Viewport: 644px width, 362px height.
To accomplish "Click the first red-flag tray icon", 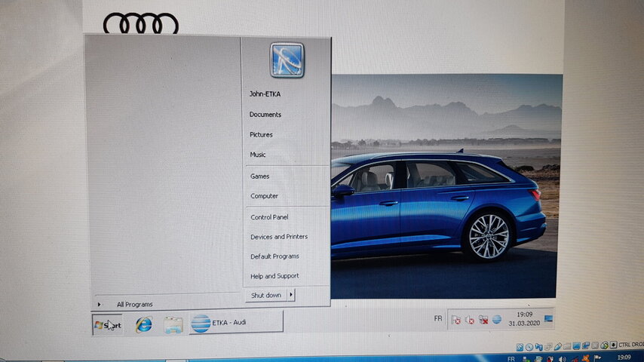I will [455, 319].
